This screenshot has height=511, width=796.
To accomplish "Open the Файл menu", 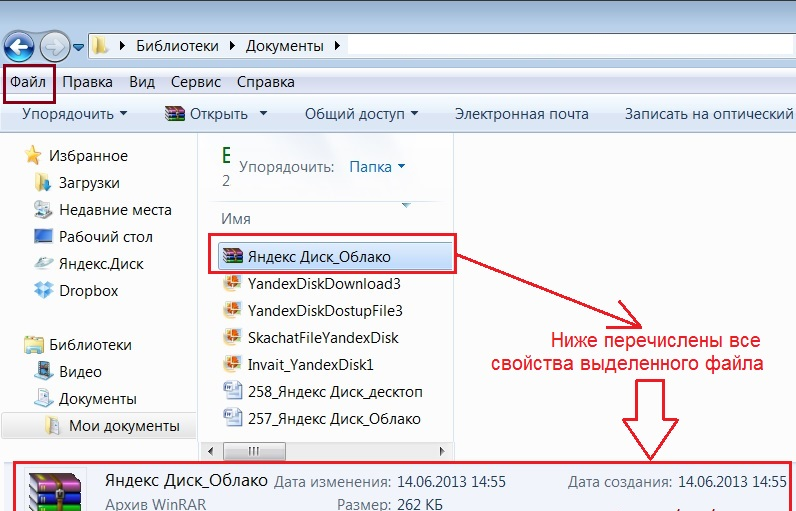I will tap(28, 82).
